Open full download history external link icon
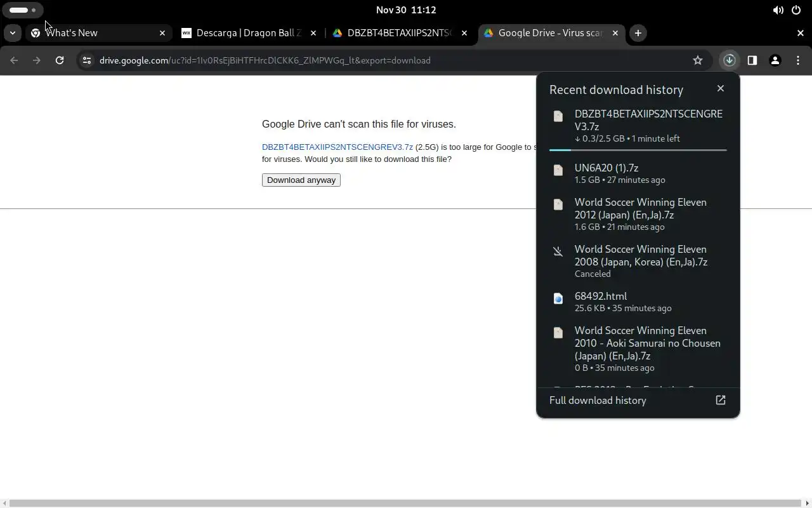Viewport: 812px width, 508px height. (721, 400)
